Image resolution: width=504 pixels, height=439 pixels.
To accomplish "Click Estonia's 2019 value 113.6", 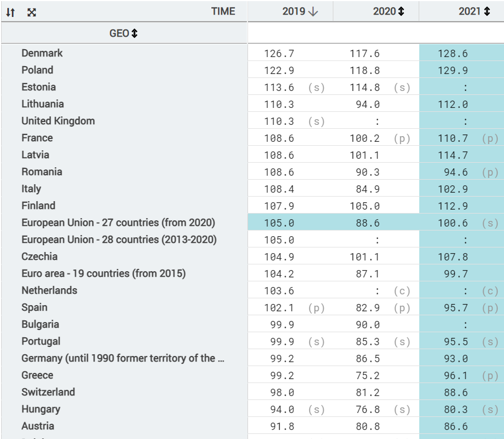I will 279,88.
